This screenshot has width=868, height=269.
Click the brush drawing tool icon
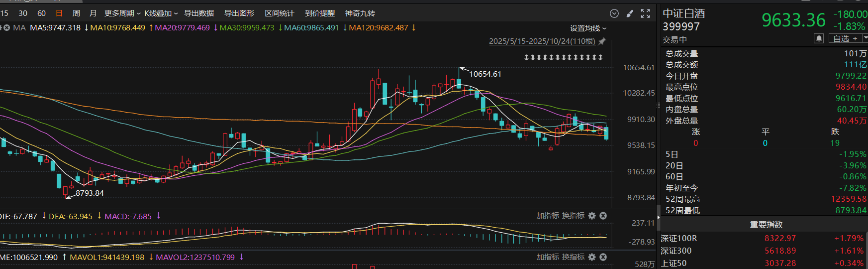click(x=630, y=13)
